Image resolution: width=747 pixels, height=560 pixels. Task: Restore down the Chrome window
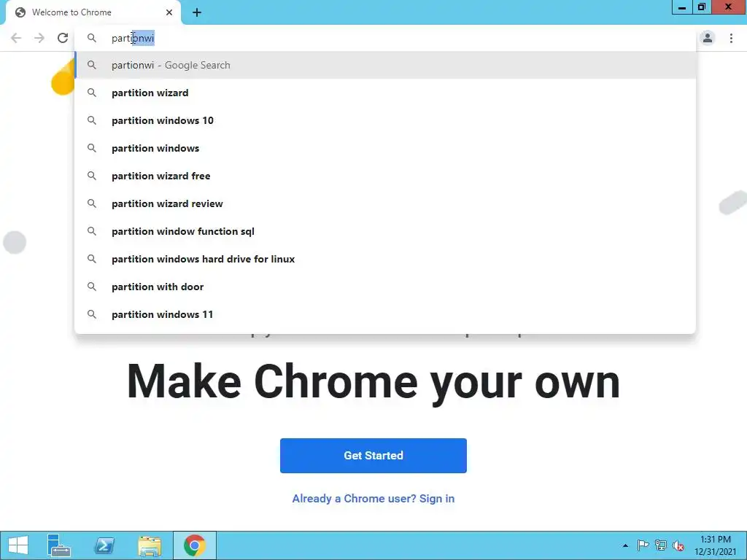click(x=702, y=7)
